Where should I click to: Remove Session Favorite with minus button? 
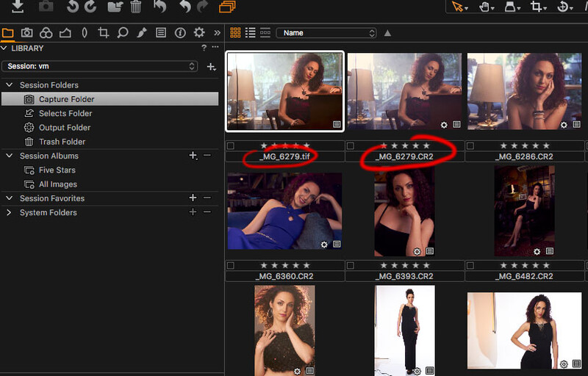[207, 198]
